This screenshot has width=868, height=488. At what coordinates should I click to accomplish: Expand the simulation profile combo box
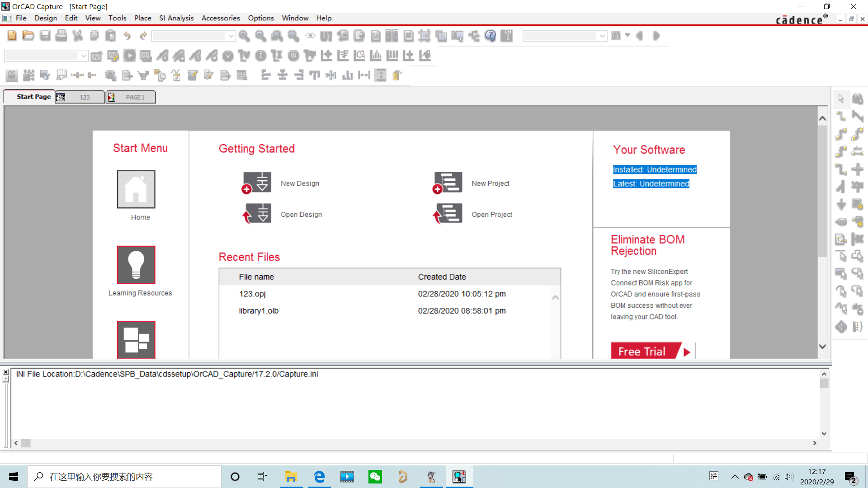coord(83,56)
